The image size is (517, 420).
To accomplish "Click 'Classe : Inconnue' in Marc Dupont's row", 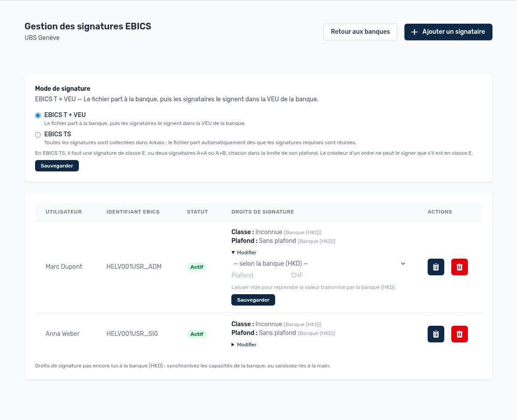I will pos(256,232).
